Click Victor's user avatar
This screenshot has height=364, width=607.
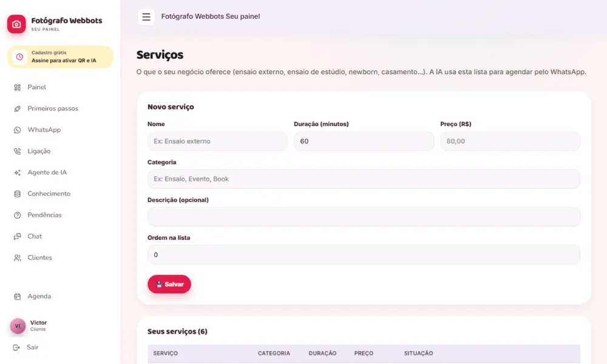(18, 326)
